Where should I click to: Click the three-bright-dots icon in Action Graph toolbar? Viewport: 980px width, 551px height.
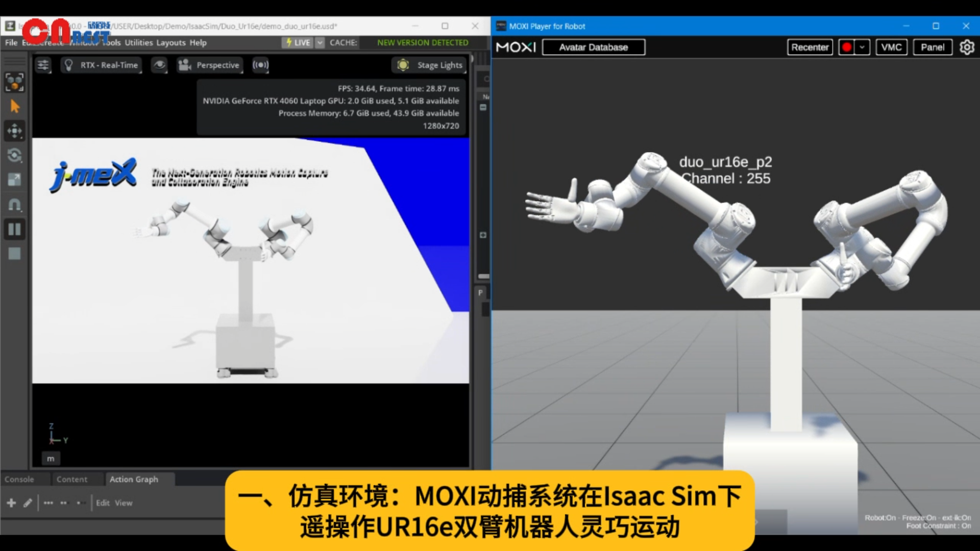coord(48,503)
